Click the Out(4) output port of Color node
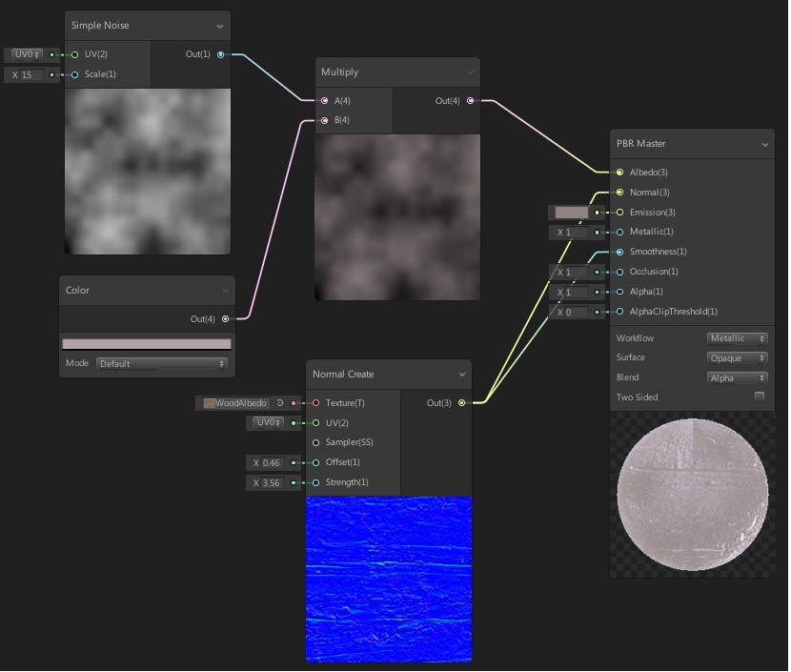Image resolution: width=791 pixels, height=672 pixels. [x=226, y=319]
